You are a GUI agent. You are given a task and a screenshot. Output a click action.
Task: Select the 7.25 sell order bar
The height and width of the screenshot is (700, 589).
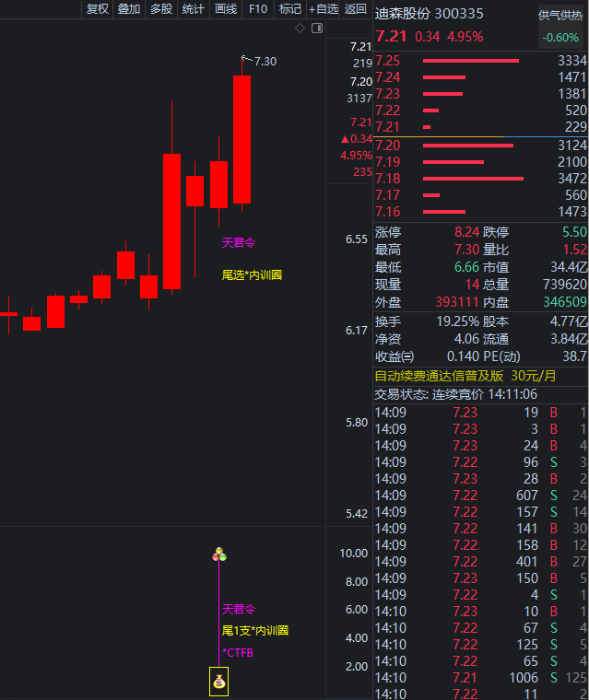470,61
